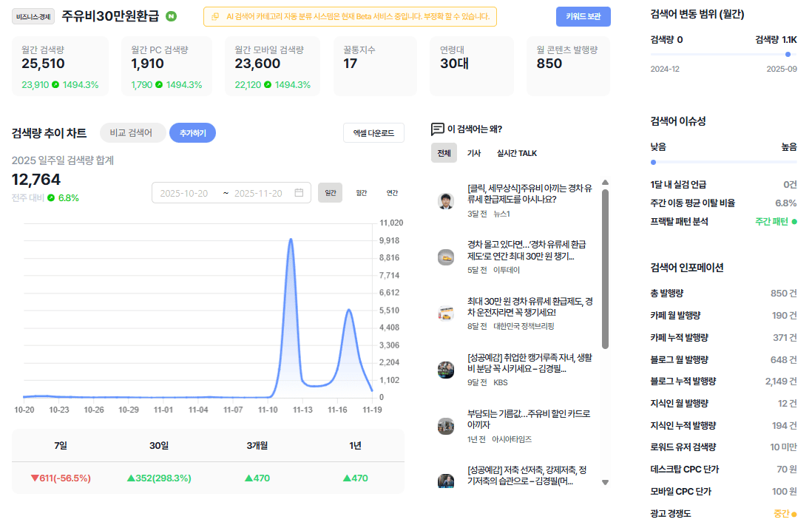Viewport: 812px width, 525px height.
Task: Click the news list vertical scrollbar
Action: [x=605, y=268]
